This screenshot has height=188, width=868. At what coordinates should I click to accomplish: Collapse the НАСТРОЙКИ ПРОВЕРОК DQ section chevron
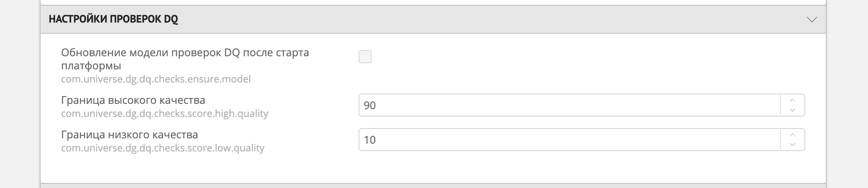[x=811, y=19]
